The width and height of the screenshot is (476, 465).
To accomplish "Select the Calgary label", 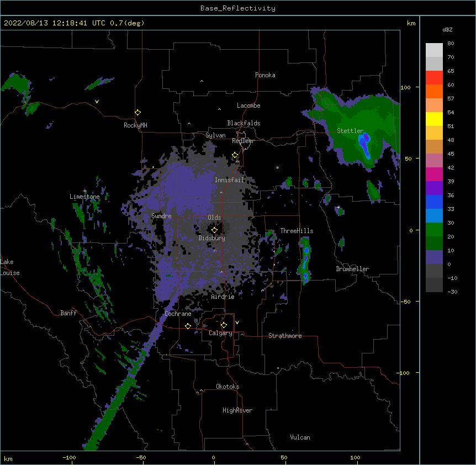I will [220, 333].
